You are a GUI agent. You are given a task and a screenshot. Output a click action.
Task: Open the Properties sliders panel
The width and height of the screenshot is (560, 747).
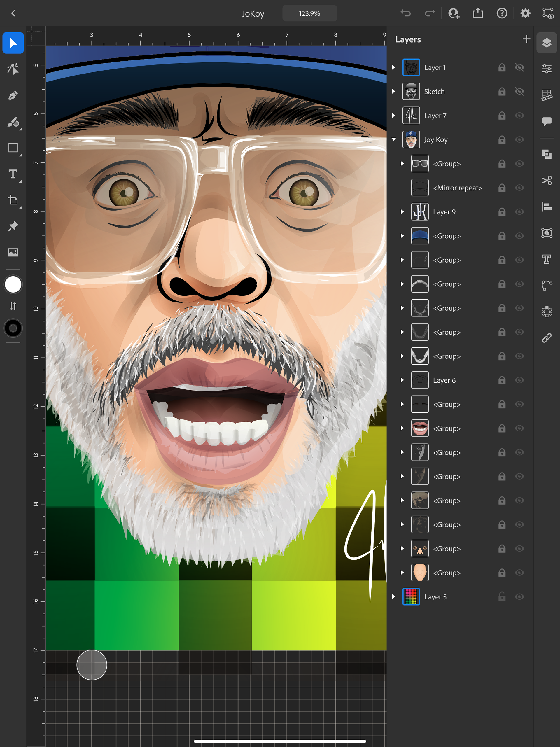click(x=547, y=69)
